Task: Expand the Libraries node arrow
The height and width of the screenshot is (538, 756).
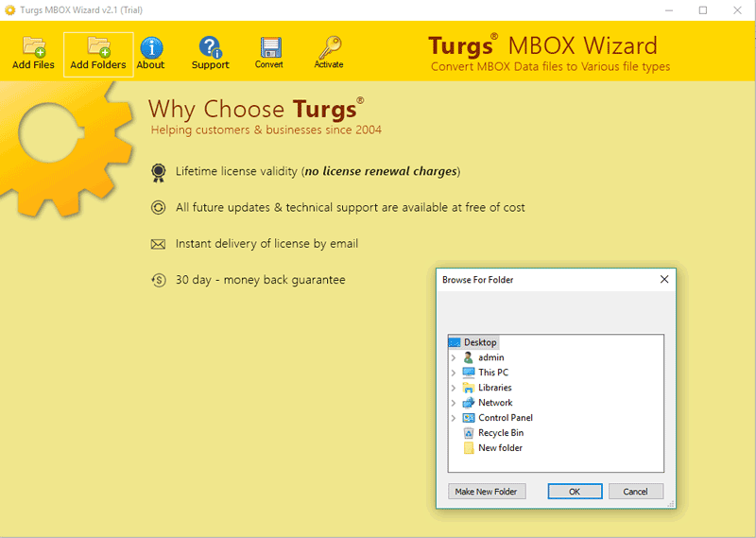Action: coord(454,388)
